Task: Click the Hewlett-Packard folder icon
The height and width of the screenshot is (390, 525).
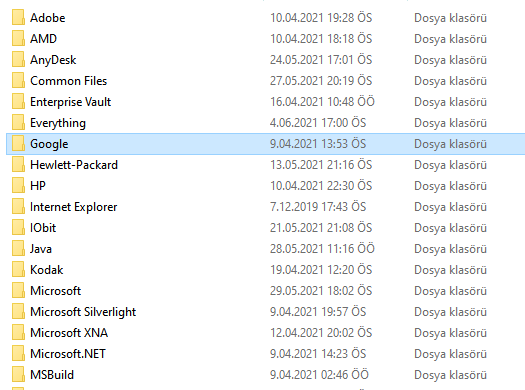Action: tap(18, 165)
